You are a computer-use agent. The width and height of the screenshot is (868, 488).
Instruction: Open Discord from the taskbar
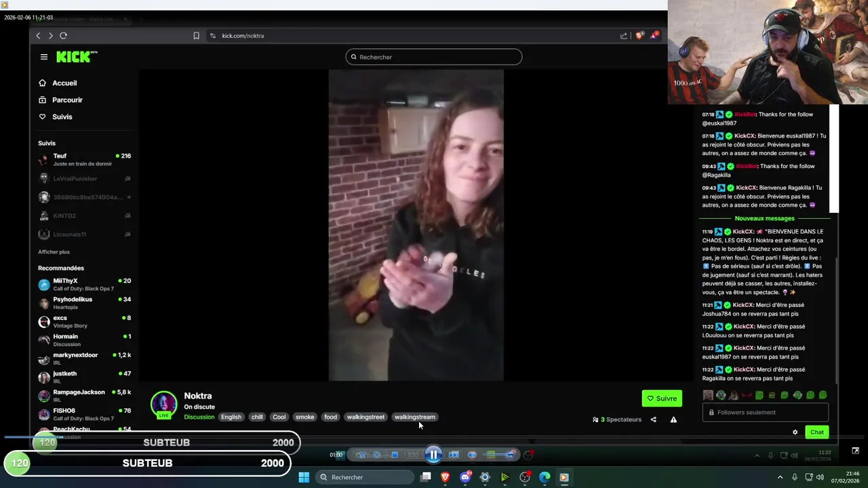[465, 477]
